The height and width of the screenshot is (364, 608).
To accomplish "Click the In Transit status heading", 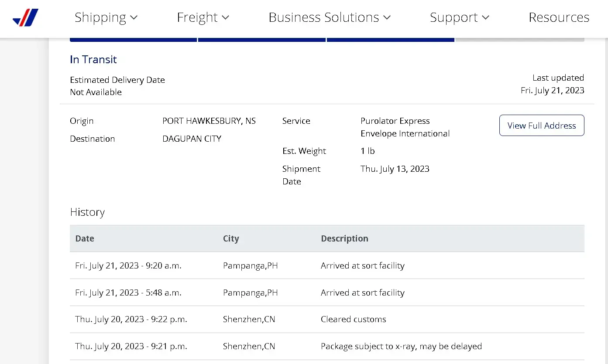I will coord(93,60).
